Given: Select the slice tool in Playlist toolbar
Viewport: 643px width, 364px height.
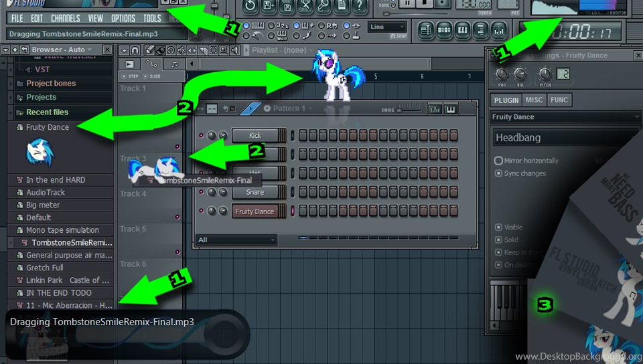Looking at the screenshot, I should click(203, 50).
